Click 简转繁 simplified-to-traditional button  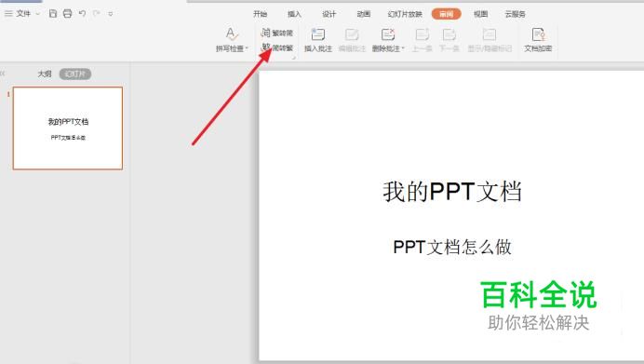pyautogui.click(x=277, y=47)
